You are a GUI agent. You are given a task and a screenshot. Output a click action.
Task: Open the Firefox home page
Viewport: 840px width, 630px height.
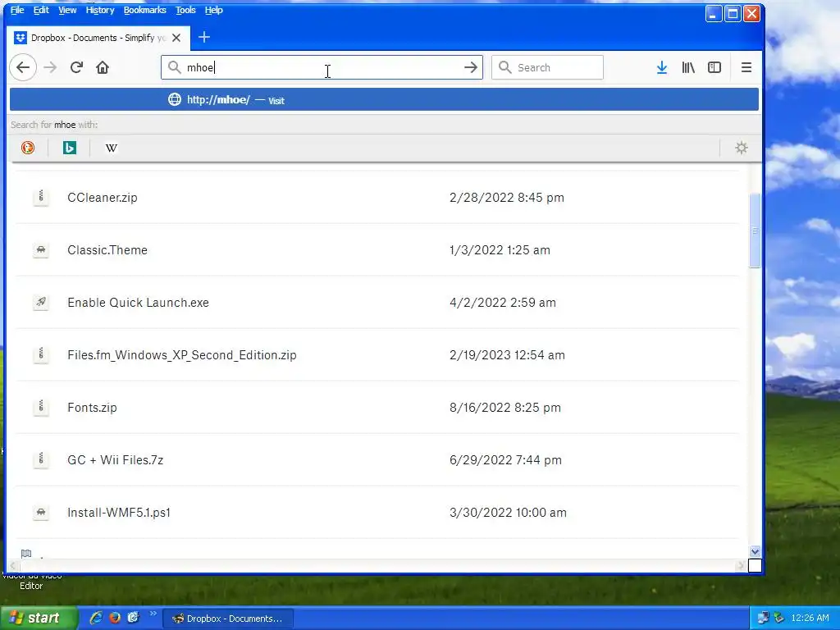click(x=103, y=67)
